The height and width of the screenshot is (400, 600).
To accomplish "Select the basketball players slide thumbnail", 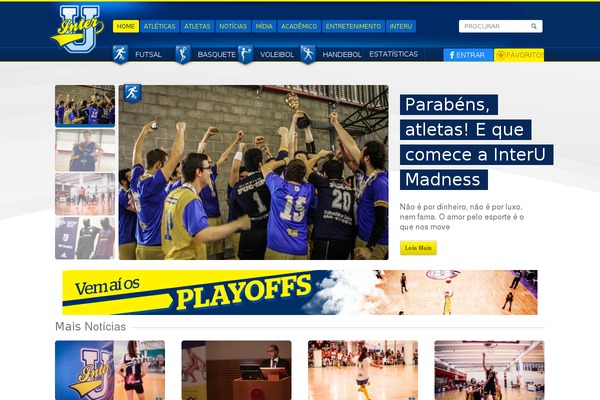I will [85, 150].
